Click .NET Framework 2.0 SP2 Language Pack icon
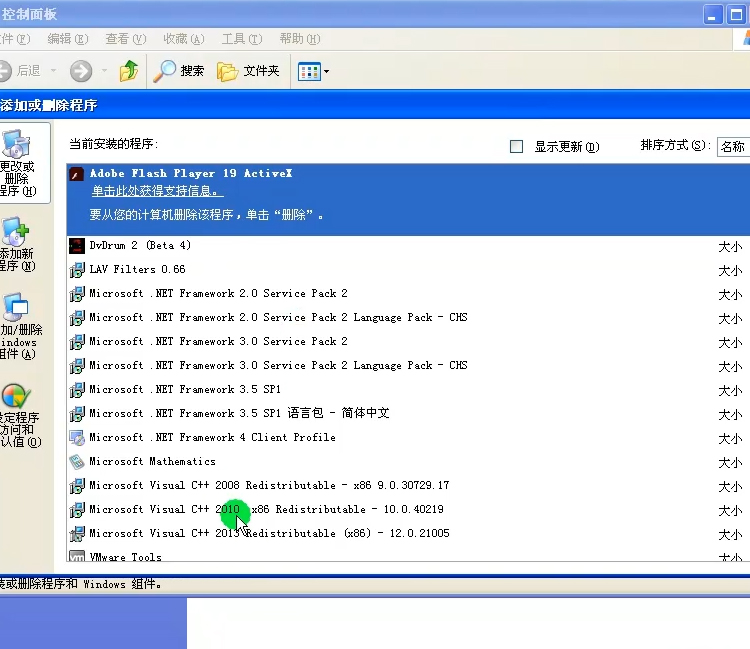Screen dimensions: 750x649 pyautogui.click(x=77, y=318)
